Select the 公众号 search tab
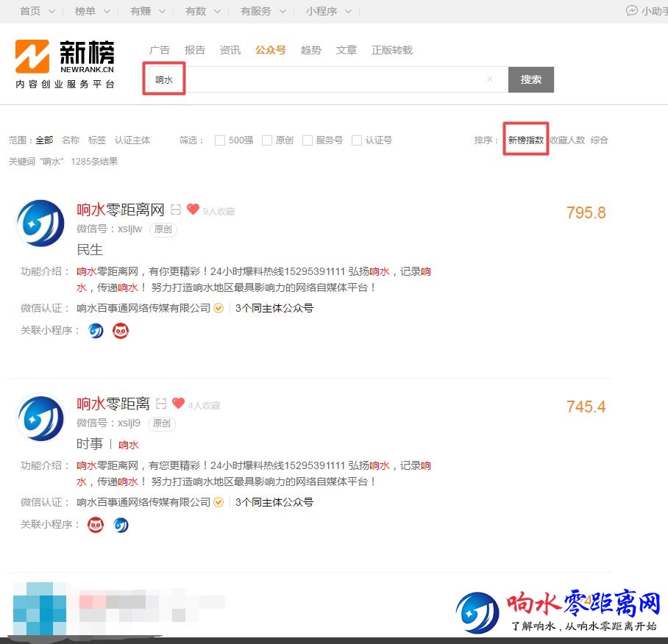668x644 pixels. click(x=271, y=50)
